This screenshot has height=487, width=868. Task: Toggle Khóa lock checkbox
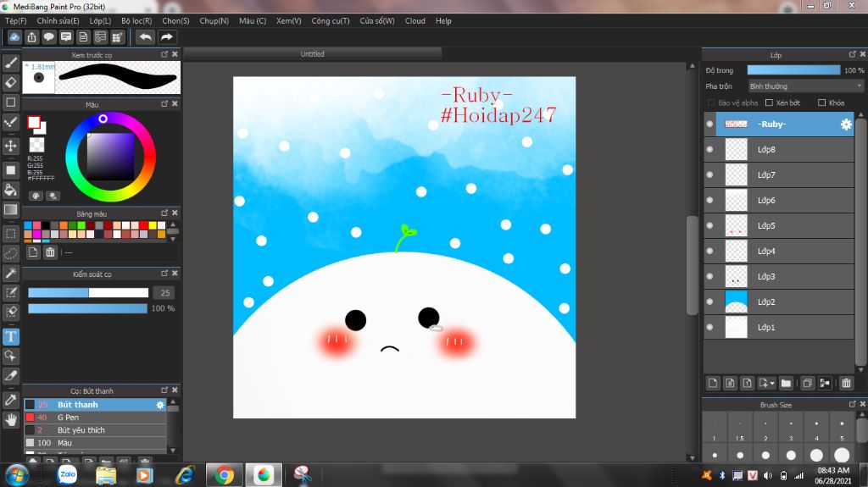[x=821, y=103]
